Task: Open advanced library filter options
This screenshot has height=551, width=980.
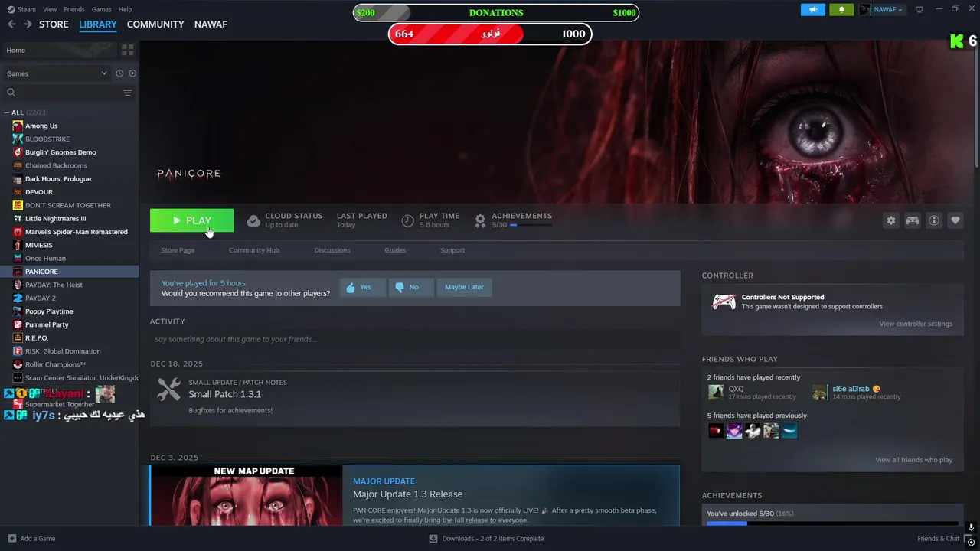Action: tap(127, 93)
